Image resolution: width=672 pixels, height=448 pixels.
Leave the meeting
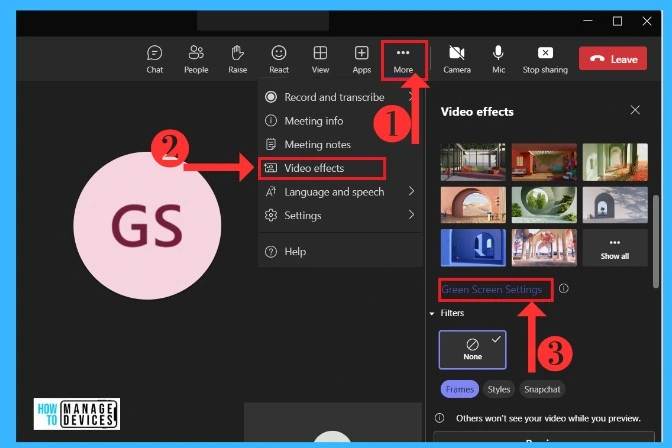coord(613,58)
